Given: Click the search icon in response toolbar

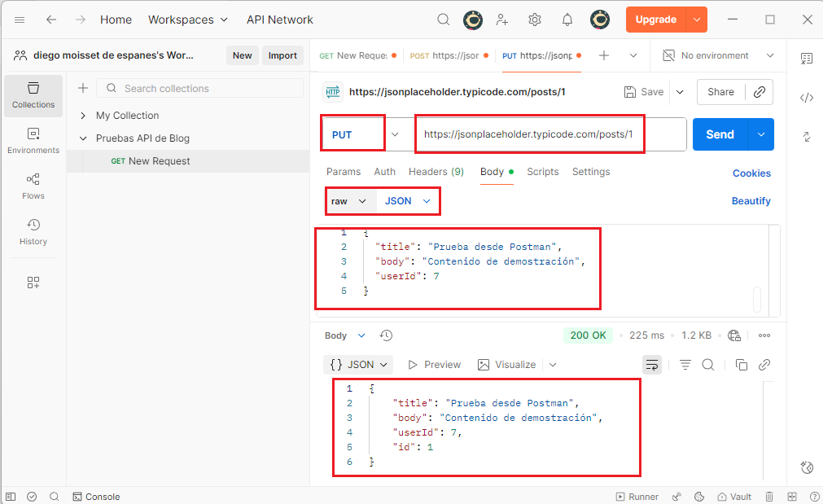Looking at the screenshot, I should 708,365.
